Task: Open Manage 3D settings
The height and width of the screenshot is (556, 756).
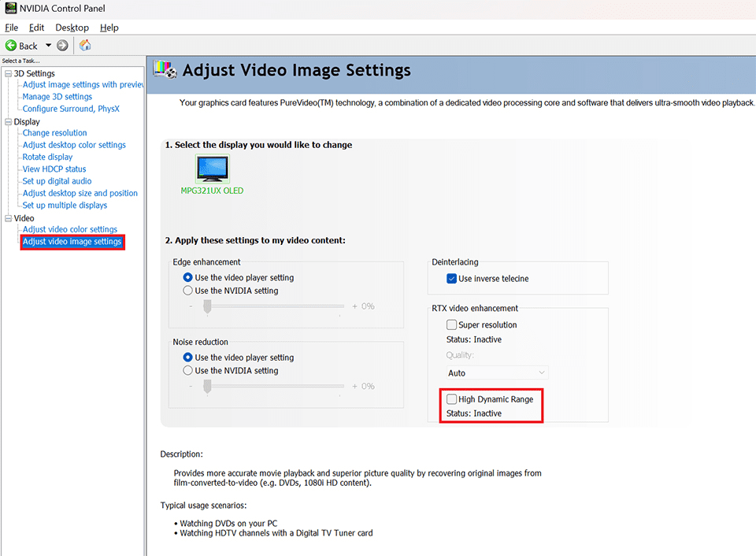Action: coord(57,96)
